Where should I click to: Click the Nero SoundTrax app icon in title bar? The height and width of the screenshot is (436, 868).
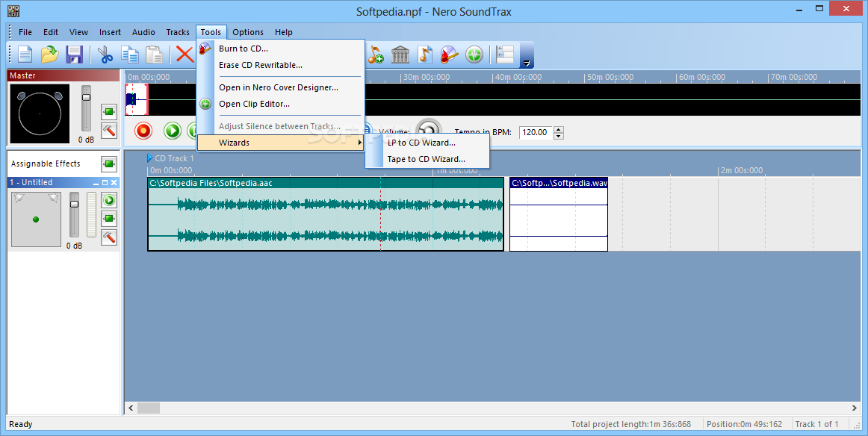click(x=13, y=10)
